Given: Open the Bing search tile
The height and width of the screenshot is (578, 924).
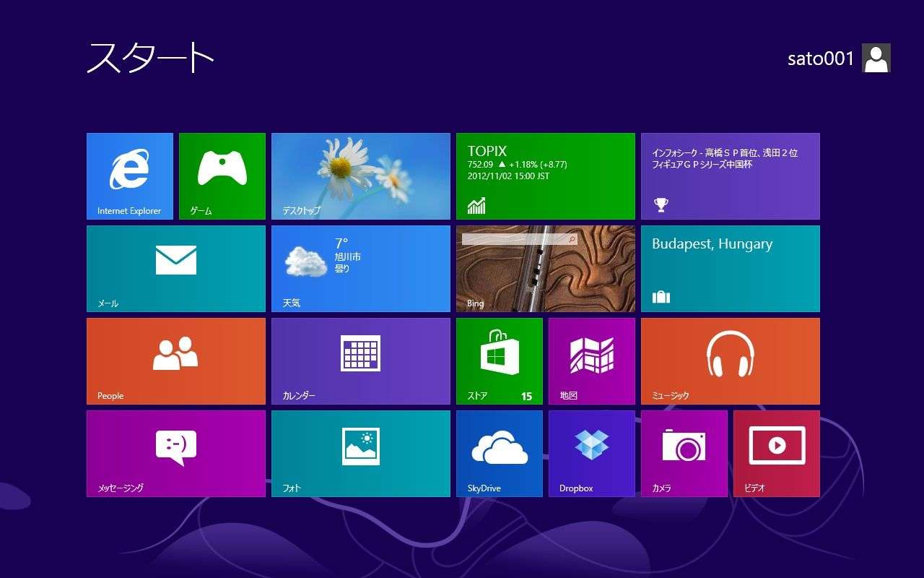Looking at the screenshot, I should point(546,269).
